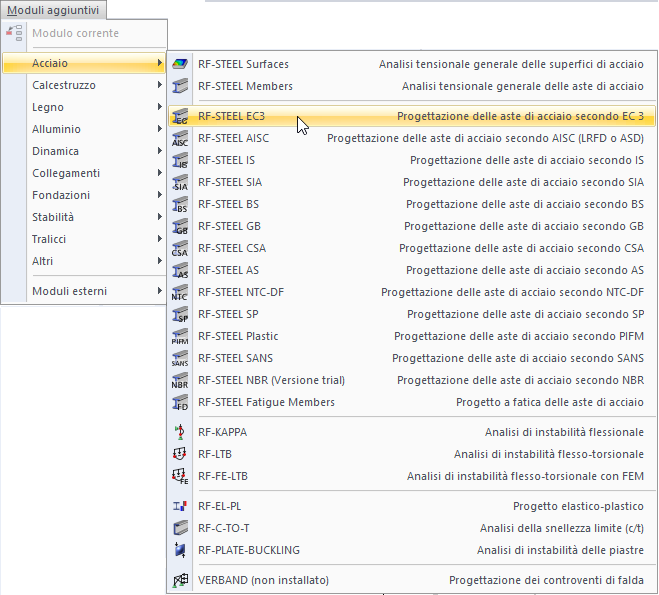This screenshot has width=659, height=595.
Task: Click 'Progetto a fatica delle aste di acciaio'
Action: 550,402
